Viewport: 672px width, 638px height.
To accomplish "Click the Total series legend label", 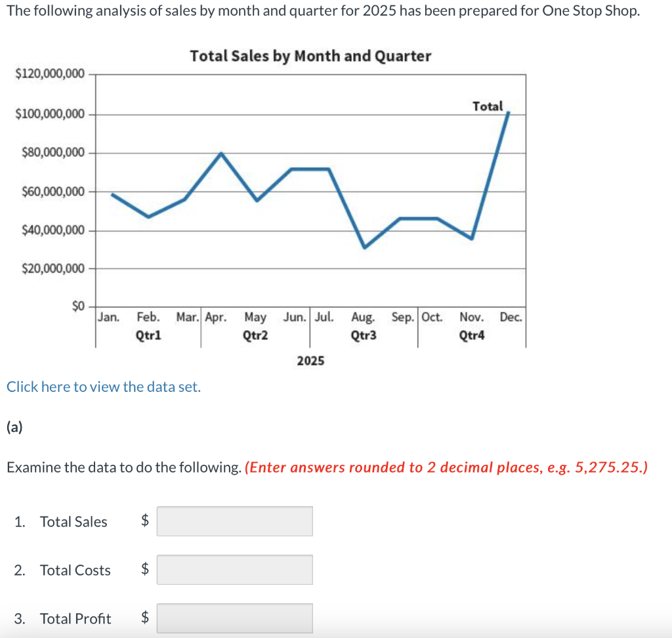I will pos(487,106).
